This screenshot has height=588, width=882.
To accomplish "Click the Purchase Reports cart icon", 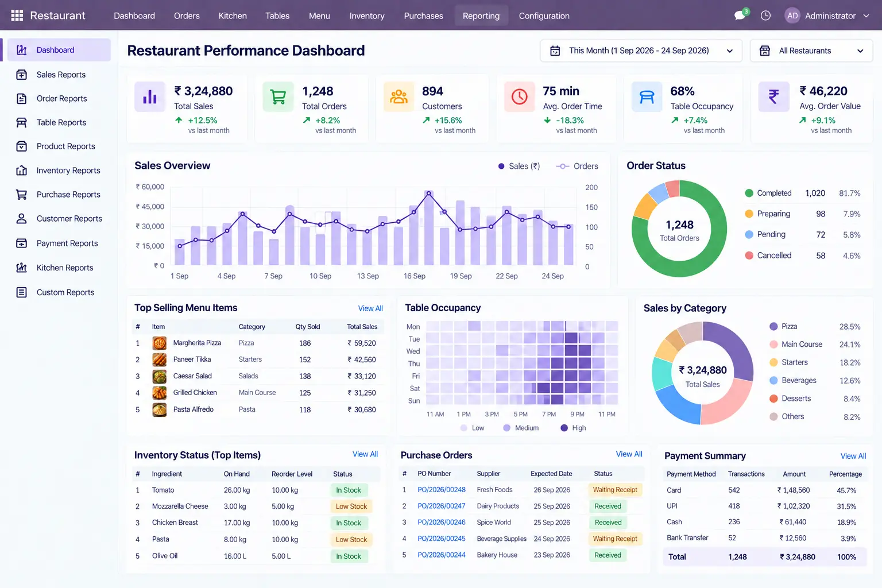I will (x=22, y=195).
